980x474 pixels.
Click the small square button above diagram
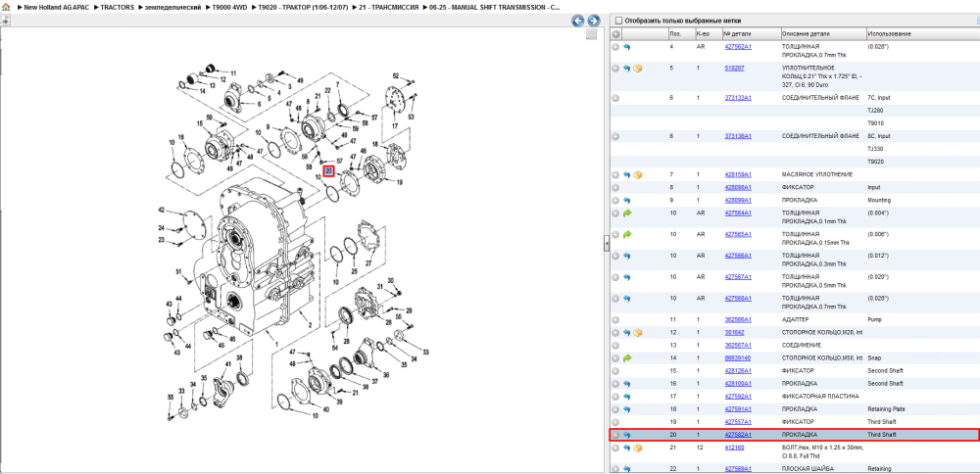click(x=591, y=35)
